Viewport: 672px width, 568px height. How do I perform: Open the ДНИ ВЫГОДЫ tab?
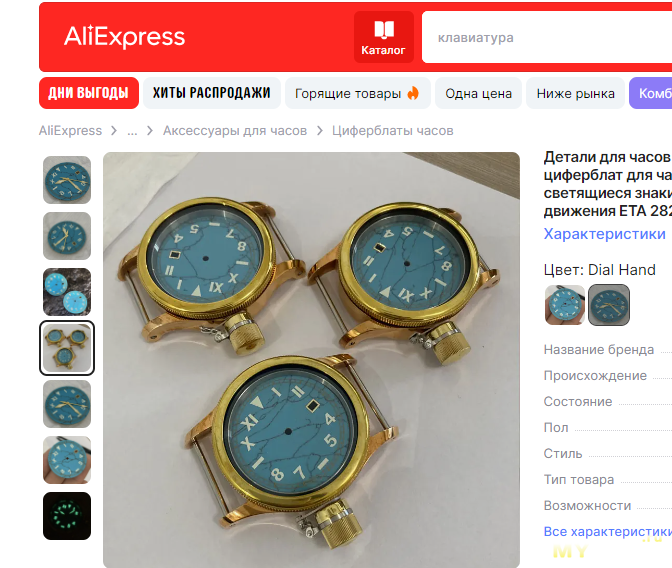point(89,93)
